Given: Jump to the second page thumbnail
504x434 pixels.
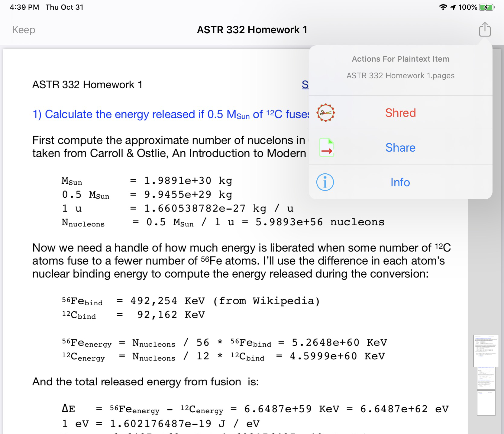Looking at the screenshot, I should tap(486, 378).
